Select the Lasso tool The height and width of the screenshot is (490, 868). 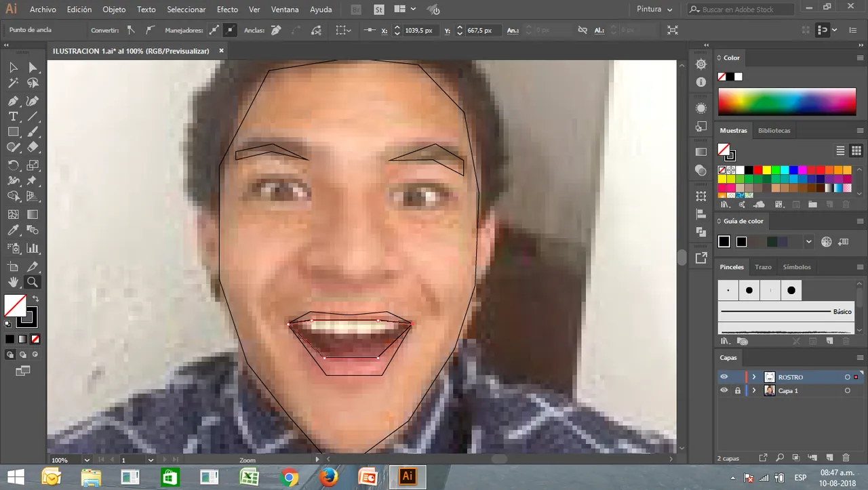click(33, 83)
